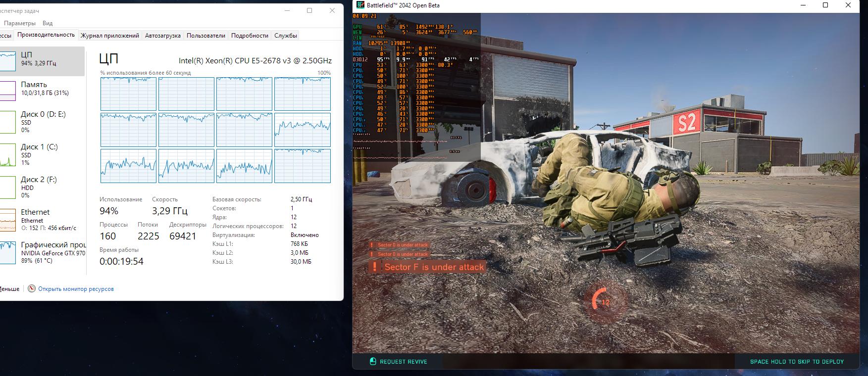
Task: Click Request Revive in Battlefield
Action: [x=403, y=362]
